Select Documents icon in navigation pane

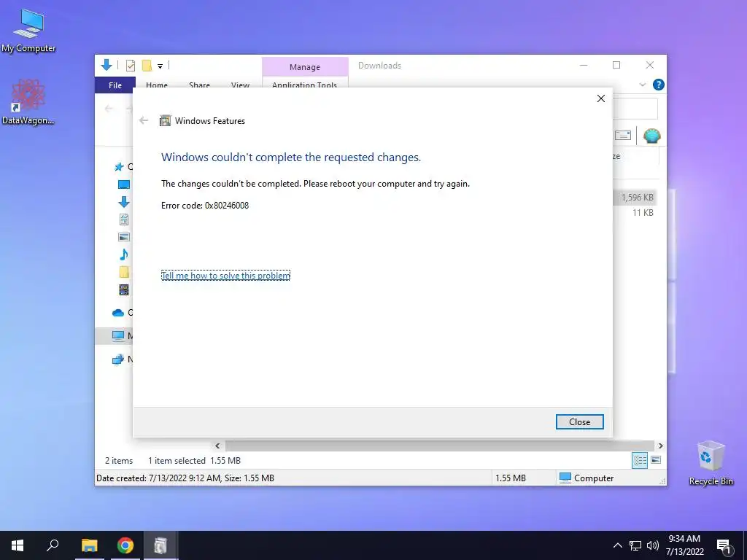coord(124,219)
